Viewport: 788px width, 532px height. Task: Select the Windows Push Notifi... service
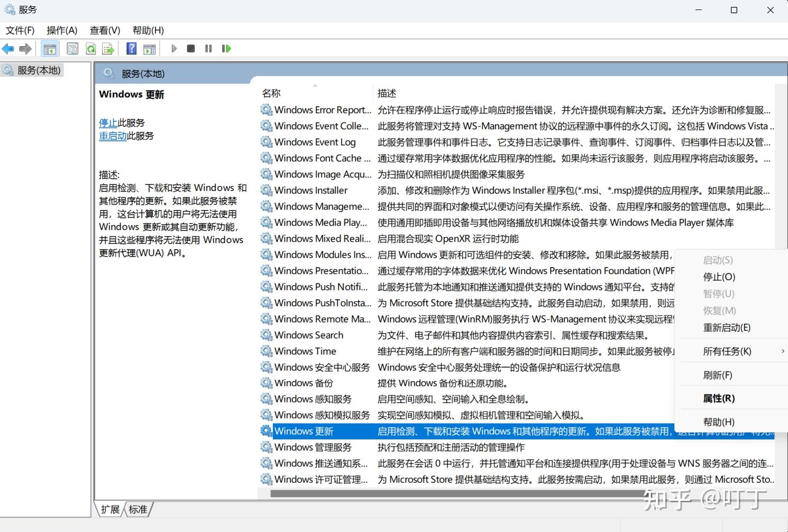pos(321,287)
